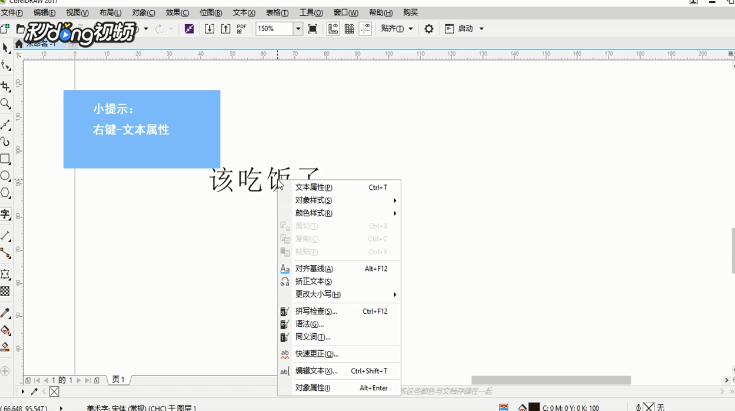Image resolution: width=735 pixels, height=411 pixels.
Task: Click the Welcome screen home tab icon
Action: tap(19, 44)
